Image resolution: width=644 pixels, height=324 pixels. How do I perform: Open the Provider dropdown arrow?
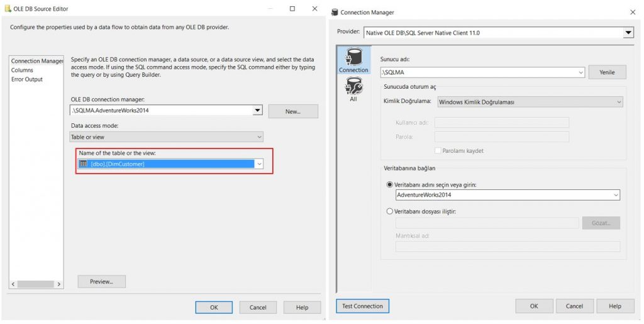[628, 33]
